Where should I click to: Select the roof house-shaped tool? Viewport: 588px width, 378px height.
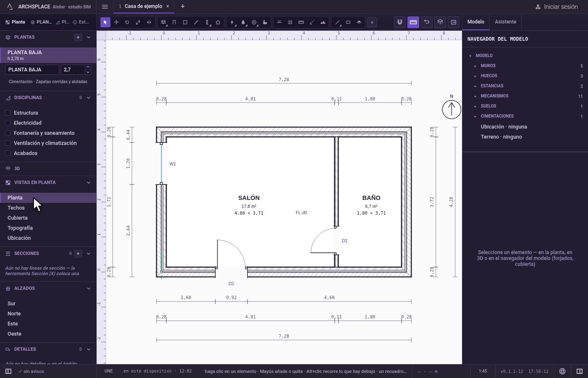(x=218, y=22)
